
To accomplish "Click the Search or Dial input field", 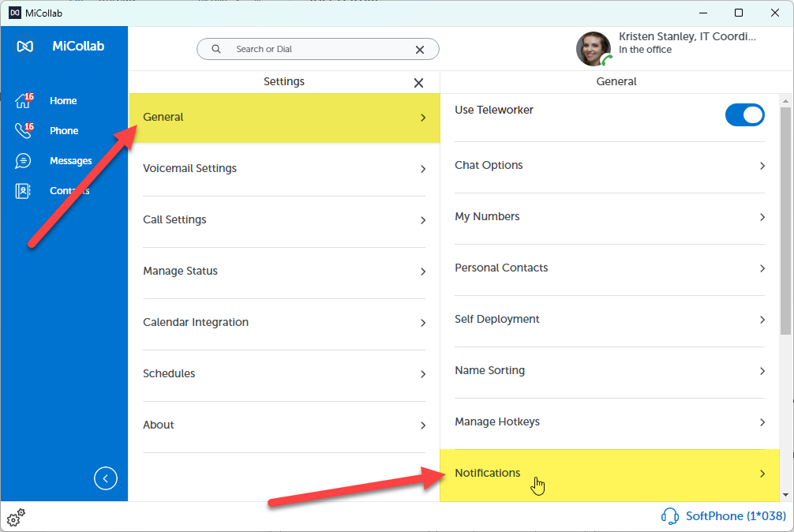I will coord(317,49).
